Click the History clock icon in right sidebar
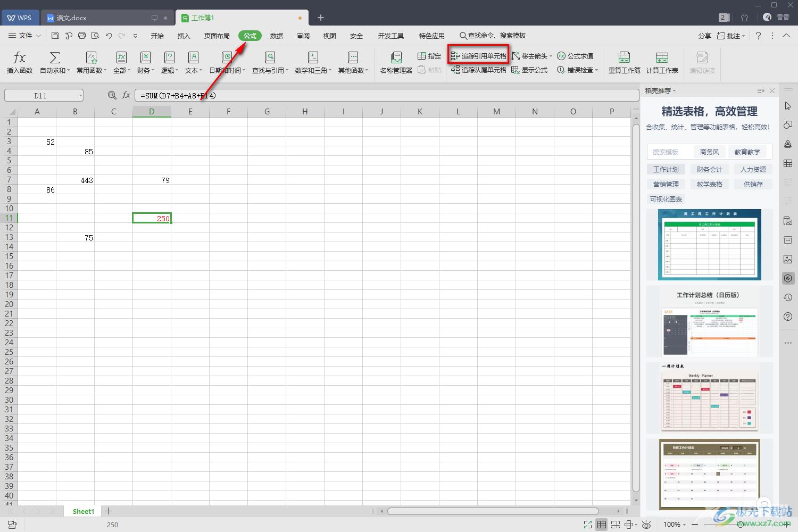The image size is (798, 532). click(x=788, y=297)
